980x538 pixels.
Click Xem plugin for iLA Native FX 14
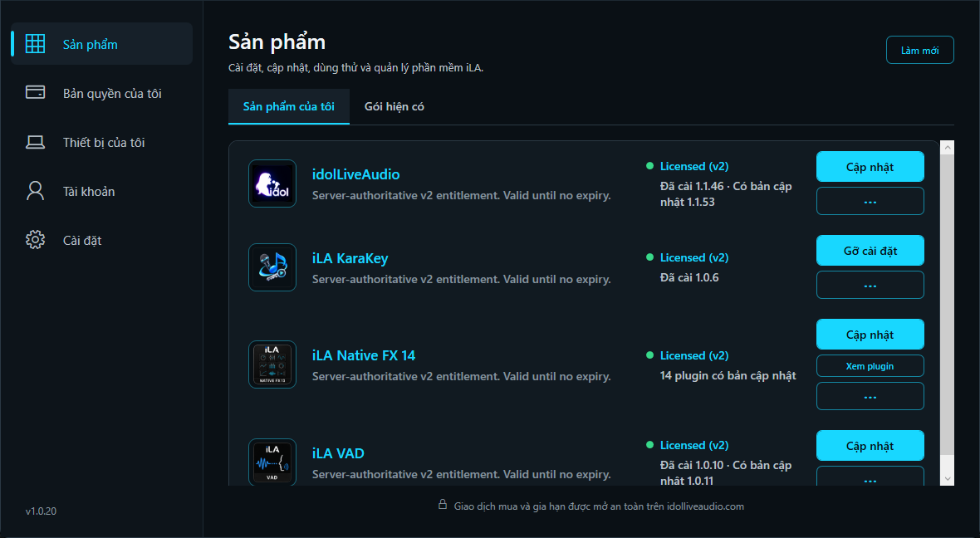click(870, 366)
